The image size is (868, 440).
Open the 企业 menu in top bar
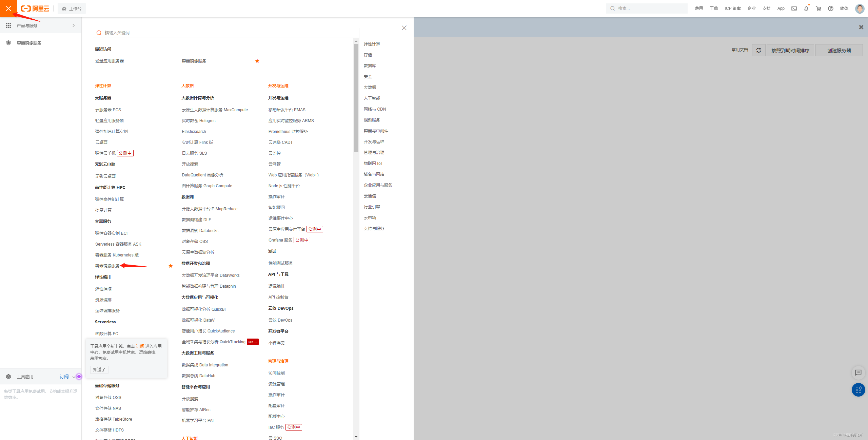pyautogui.click(x=752, y=8)
